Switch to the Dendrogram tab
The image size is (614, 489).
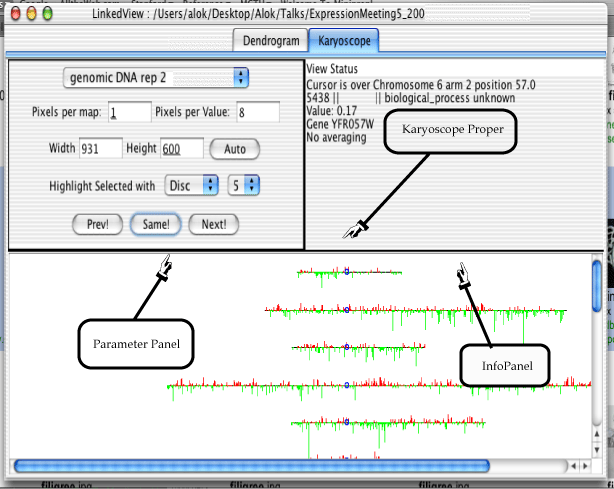(x=271, y=40)
